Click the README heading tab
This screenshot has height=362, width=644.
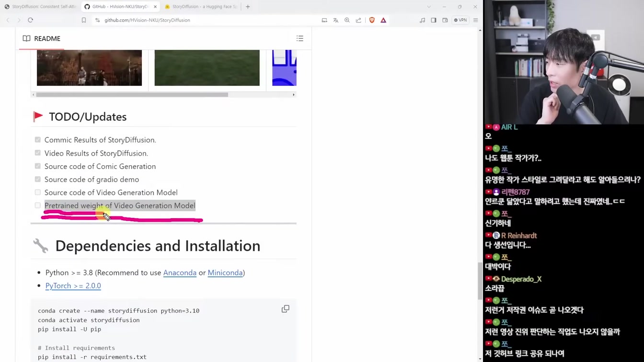click(x=41, y=38)
